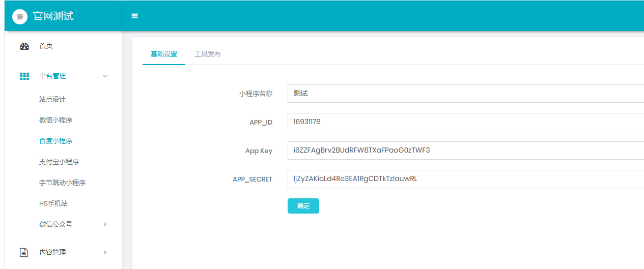Click the site logo avatar icon
This screenshot has height=269, width=644.
[20, 16]
